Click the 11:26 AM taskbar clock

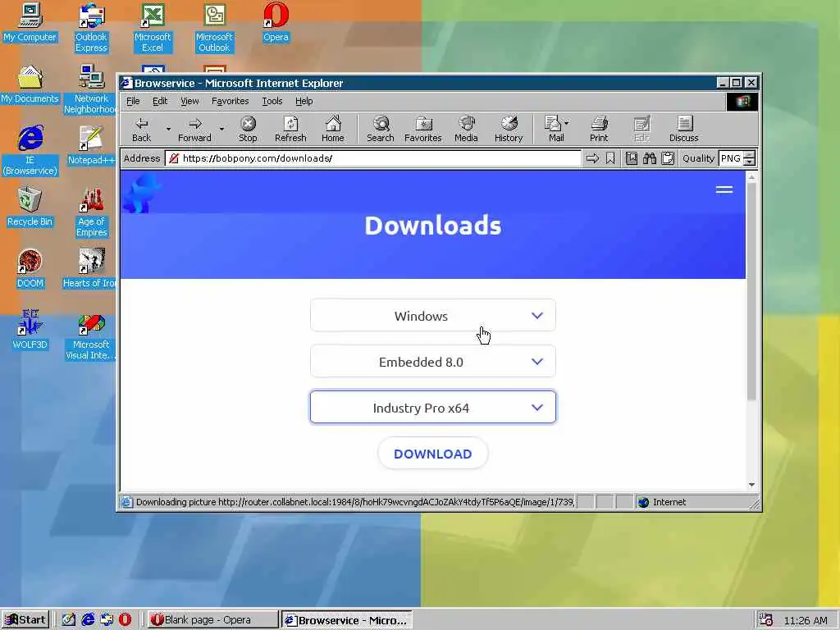click(806, 620)
